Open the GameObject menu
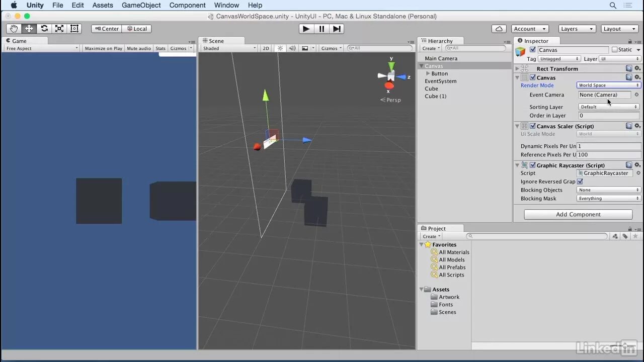This screenshot has width=644, height=362. click(141, 5)
